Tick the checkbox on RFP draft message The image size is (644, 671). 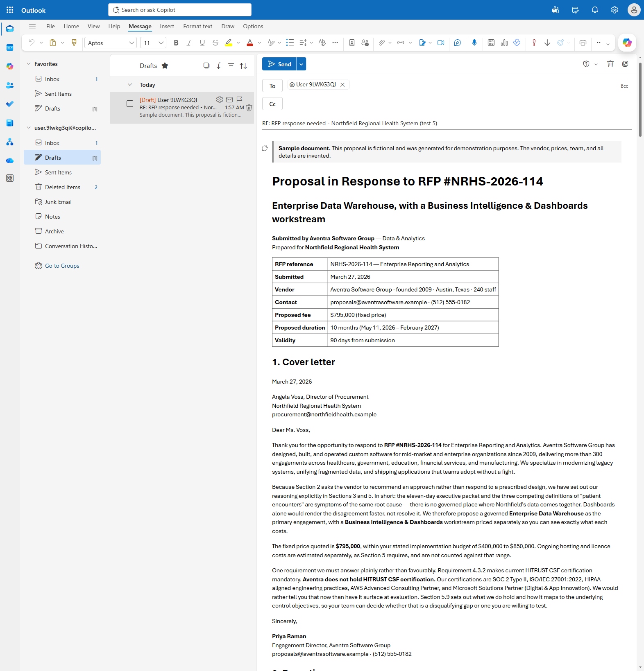point(130,104)
